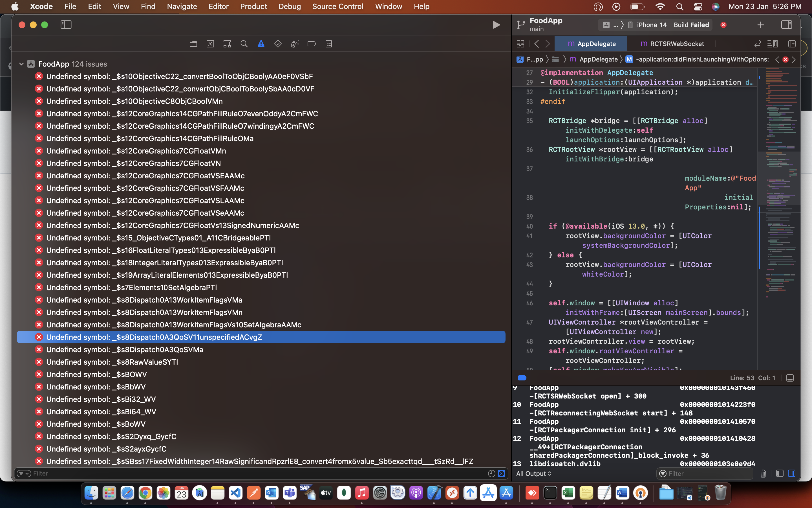Viewport: 812px width, 508px height.
Task: Open the Source Control menu
Action: point(337,6)
